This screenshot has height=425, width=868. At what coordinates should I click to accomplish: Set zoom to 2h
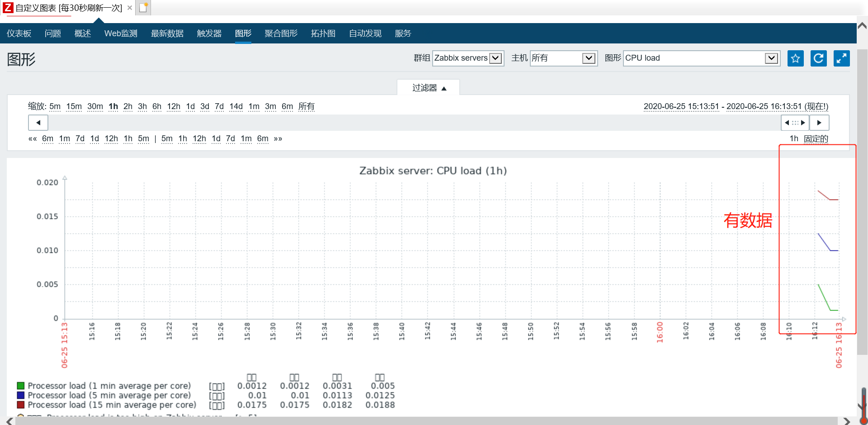click(x=128, y=106)
